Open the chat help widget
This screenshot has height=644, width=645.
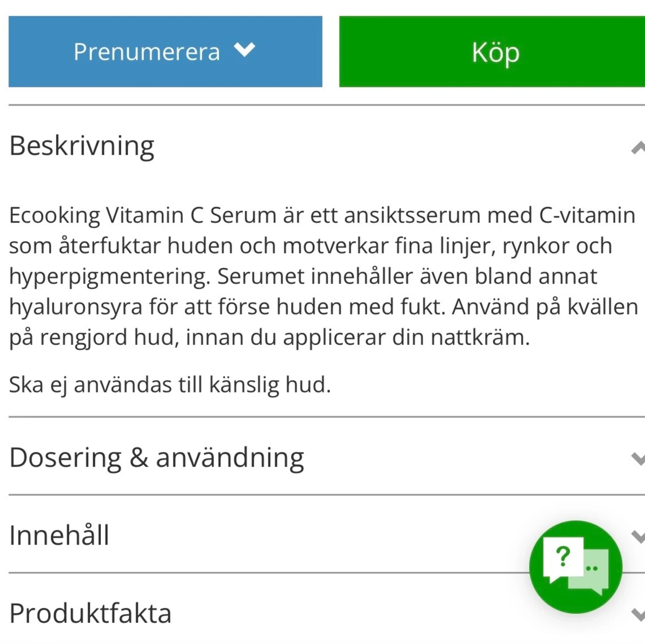(575, 567)
